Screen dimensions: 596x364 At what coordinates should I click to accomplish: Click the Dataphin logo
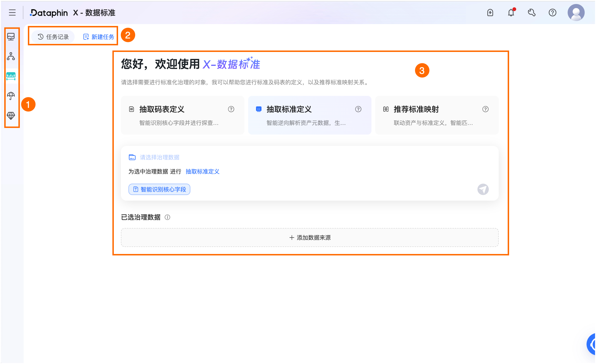click(x=48, y=13)
